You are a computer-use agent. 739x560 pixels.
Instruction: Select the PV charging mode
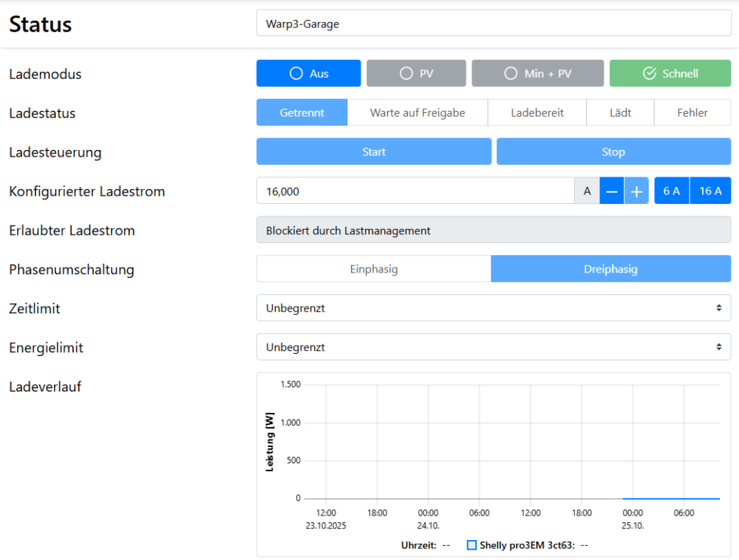(x=416, y=74)
